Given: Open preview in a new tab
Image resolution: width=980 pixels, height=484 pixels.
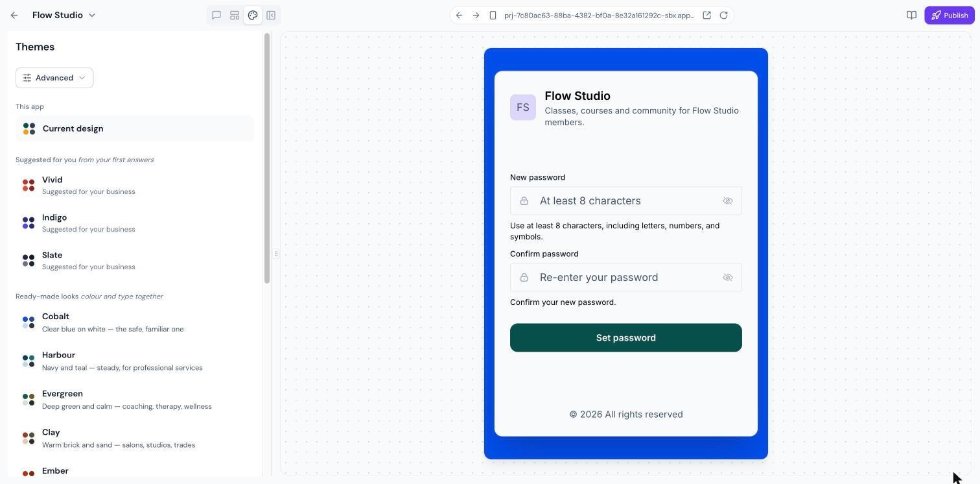Looking at the screenshot, I should coord(706,15).
